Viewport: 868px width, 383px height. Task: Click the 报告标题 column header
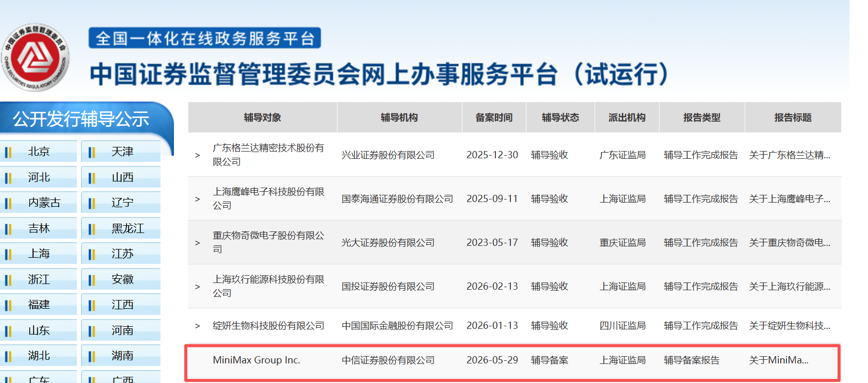click(x=793, y=118)
